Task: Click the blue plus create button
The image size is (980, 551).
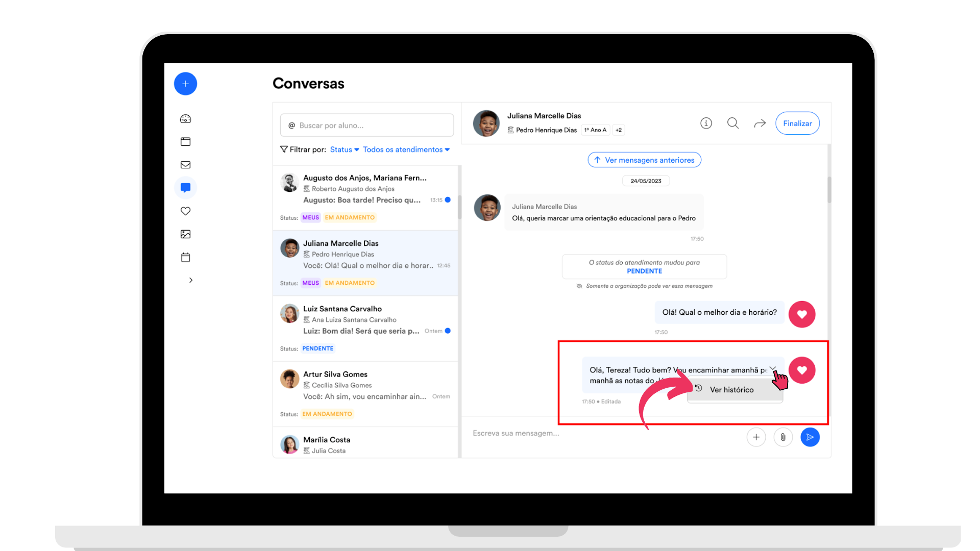Action: click(x=185, y=84)
